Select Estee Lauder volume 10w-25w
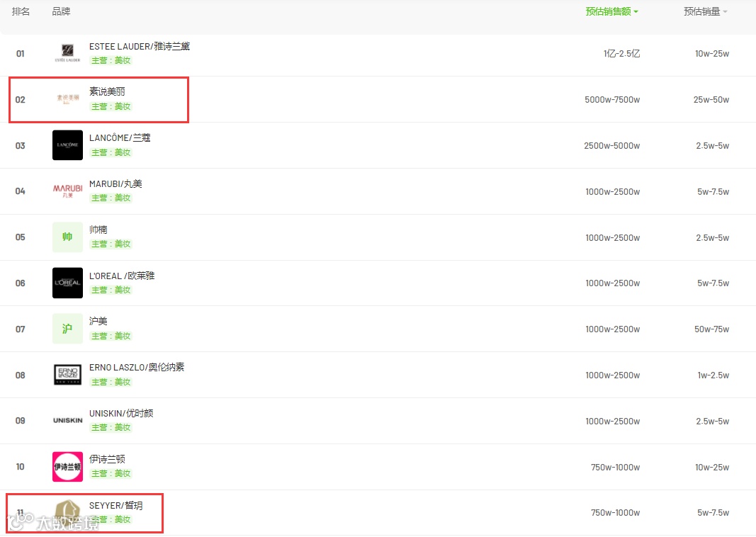The width and height of the screenshot is (756, 537). click(x=712, y=54)
